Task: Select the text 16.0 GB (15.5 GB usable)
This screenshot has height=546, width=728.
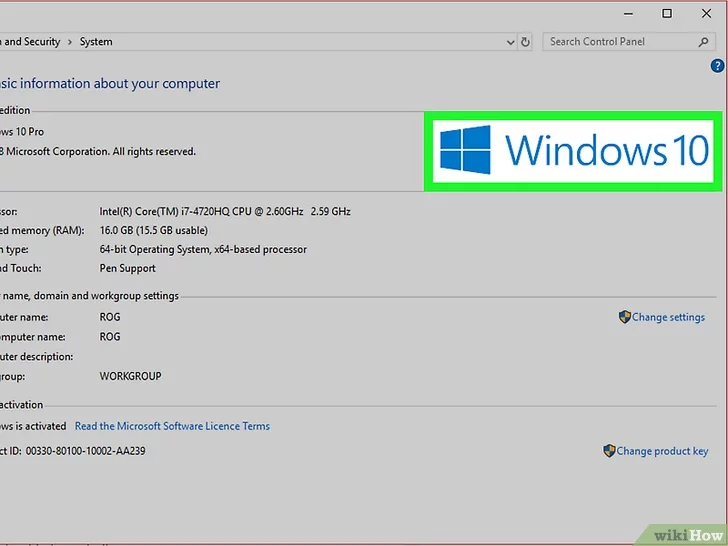Action: (154, 230)
